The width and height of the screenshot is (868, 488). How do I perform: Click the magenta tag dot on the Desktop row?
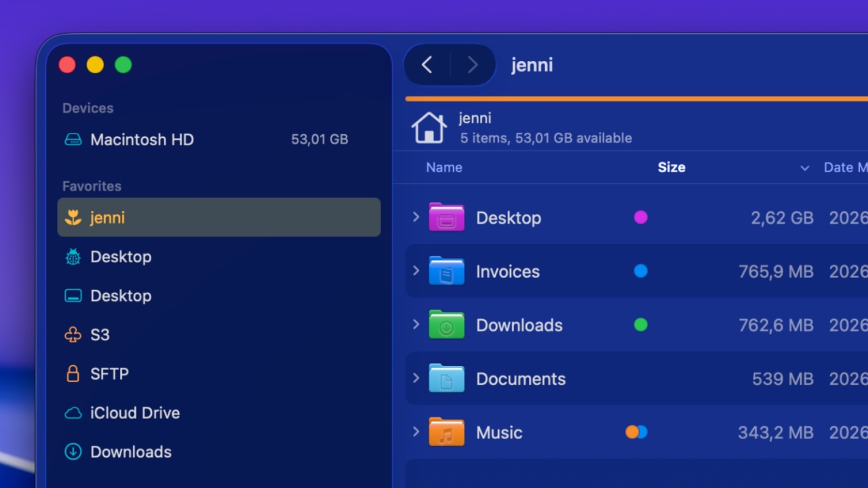(x=641, y=218)
